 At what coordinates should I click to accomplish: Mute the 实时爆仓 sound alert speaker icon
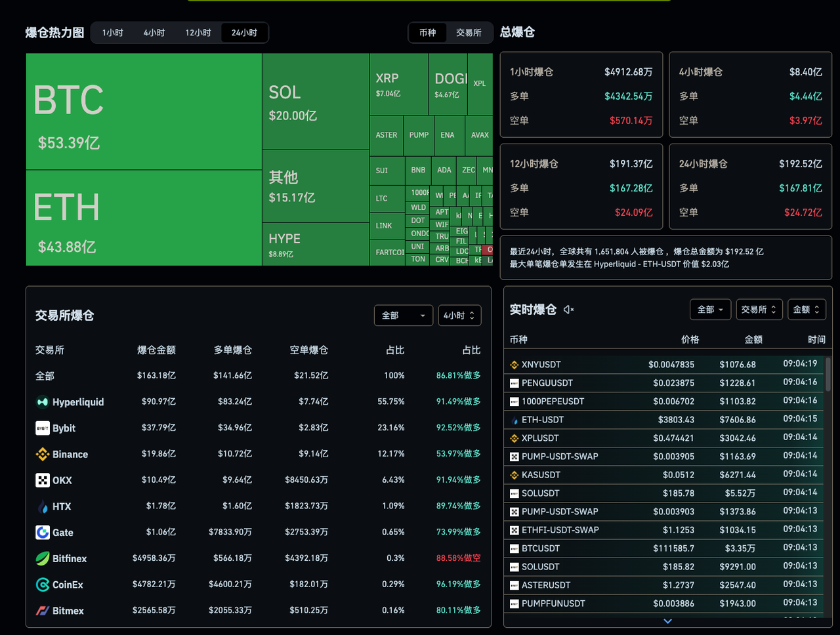pyautogui.click(x=567, y=309)
